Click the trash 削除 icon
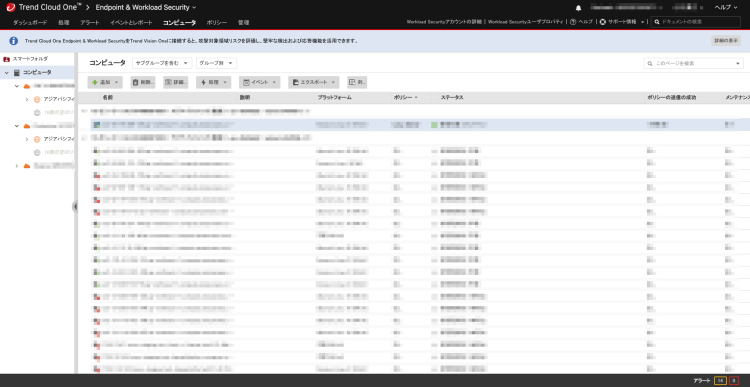Image resolution: width=750 pixels, height=387 pixels. (x=135, y=82)
